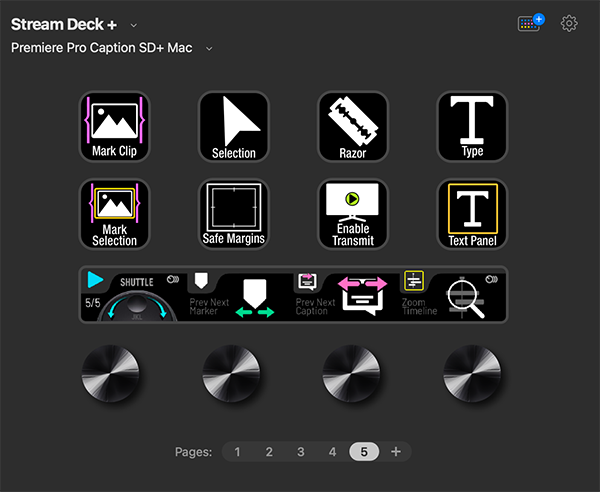Image resolution: width=600 pixels, height=492 pixels.
Task: Select the Selection tool key
Action: [234, 127]
